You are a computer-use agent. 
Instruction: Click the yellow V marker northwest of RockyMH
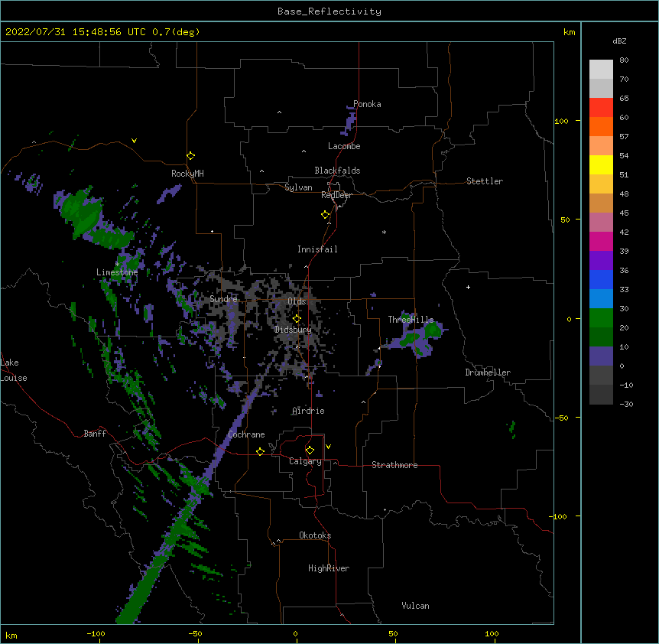tap(134, 141)
